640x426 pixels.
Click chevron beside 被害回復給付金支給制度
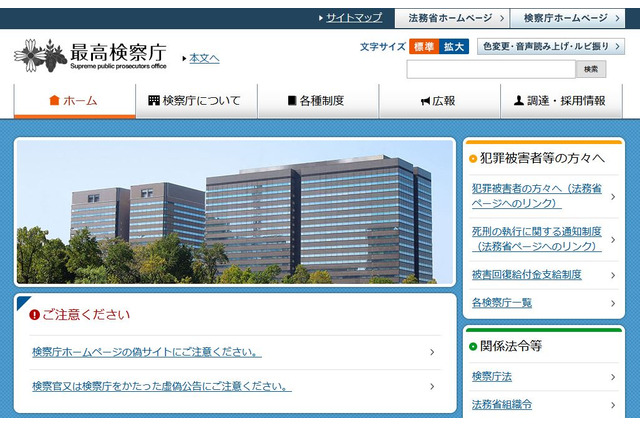coord(613,275)
